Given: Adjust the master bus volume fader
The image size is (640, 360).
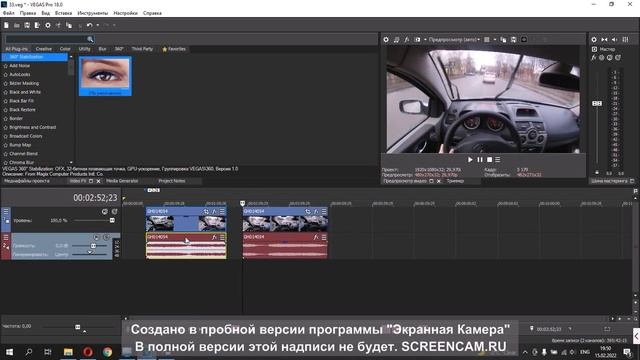Looking at the screenshot, I should click(597, 103).
